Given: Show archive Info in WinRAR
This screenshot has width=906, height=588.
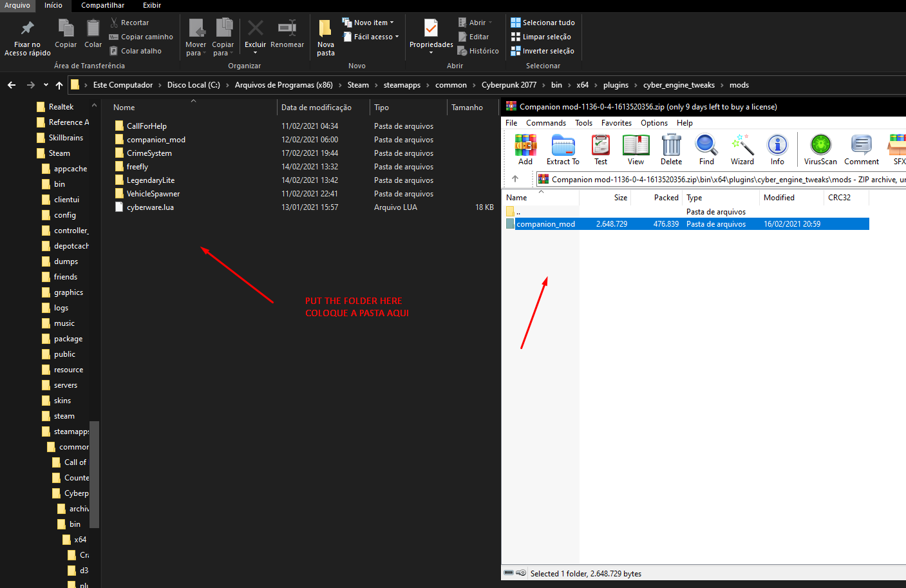Looking at the screenshot, I should tap(777, 149).
